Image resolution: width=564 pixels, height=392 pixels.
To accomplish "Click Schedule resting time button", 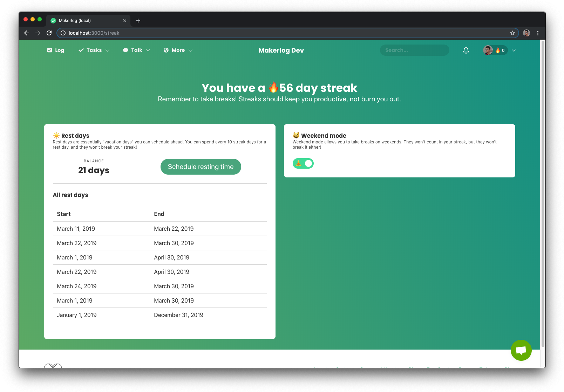I will pyautogui.click(x=201, y=167).
